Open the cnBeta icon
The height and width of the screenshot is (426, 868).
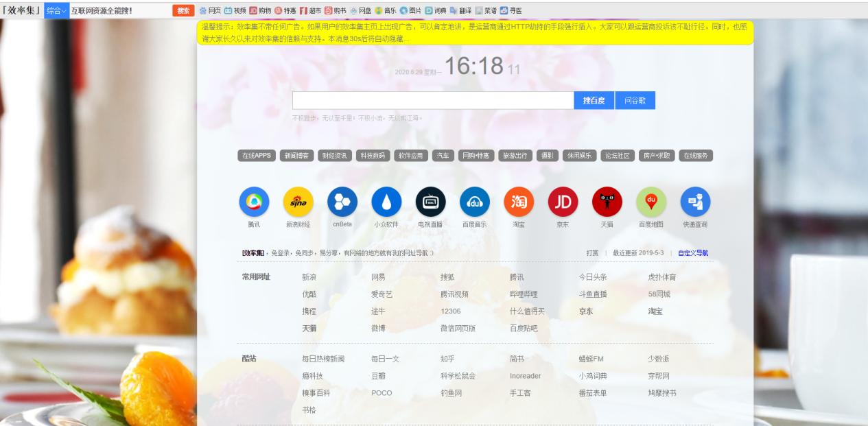(x=341, y=203)
